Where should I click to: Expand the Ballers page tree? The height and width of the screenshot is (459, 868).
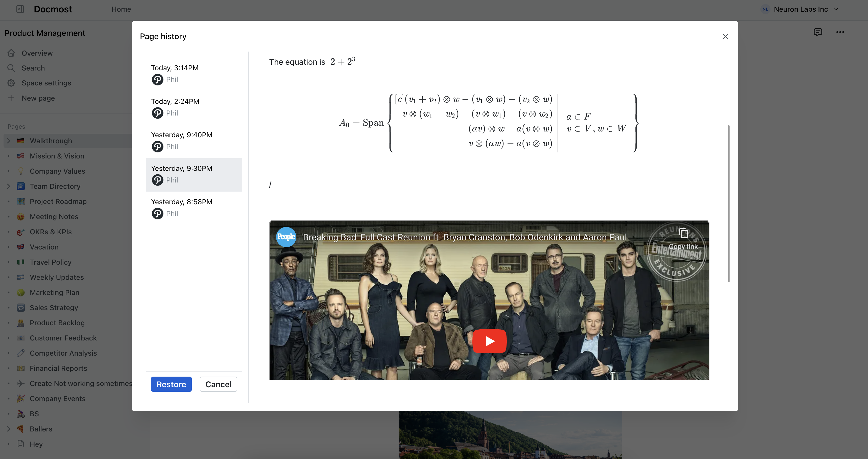coord(9,429)
